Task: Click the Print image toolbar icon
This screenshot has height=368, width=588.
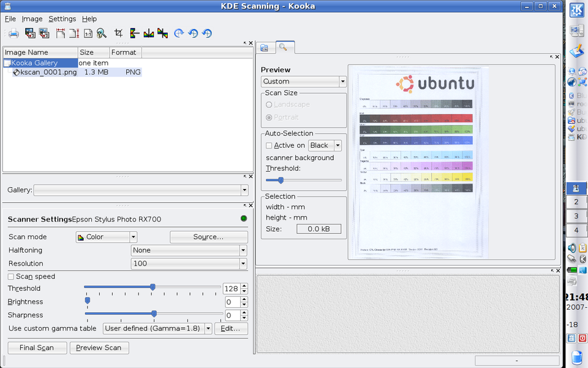Action: coord(13,33)
